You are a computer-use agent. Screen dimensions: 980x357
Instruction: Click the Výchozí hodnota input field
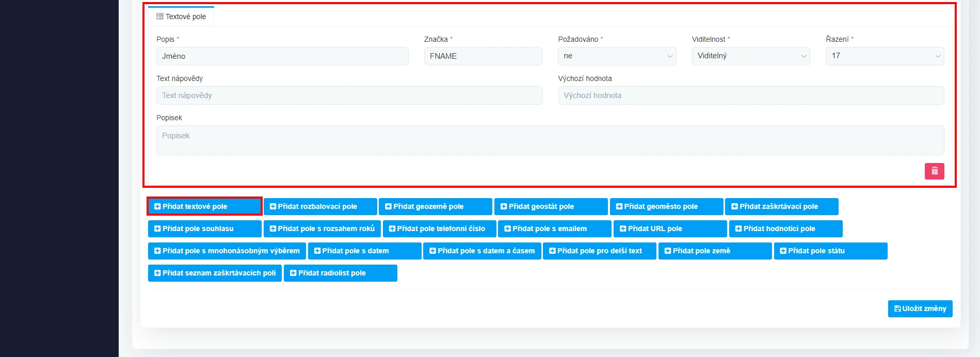[750, 95]
